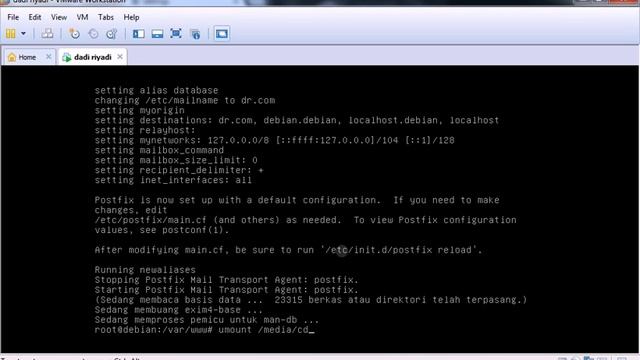Click the 'Sedang membaca basis data' line
This screenshot has width=640, height=360.
click(x=311, y=300)
